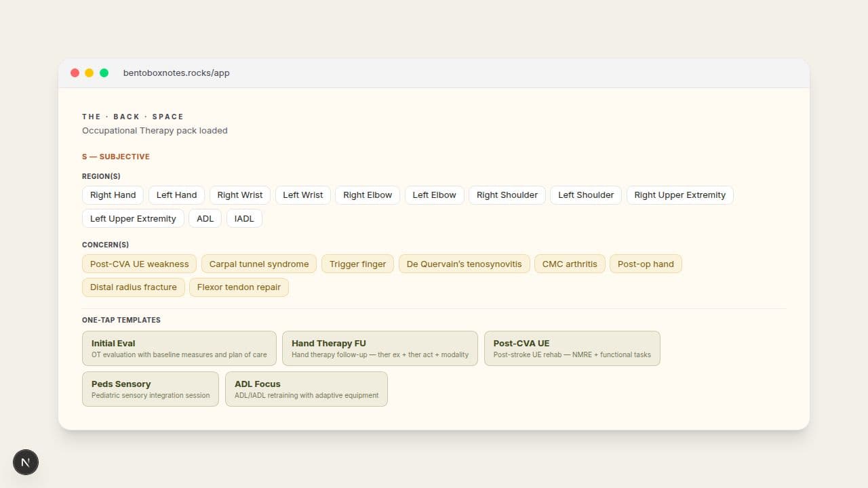Select the Left Shoulder chip

pyautogui.click(x=586, y=195)
